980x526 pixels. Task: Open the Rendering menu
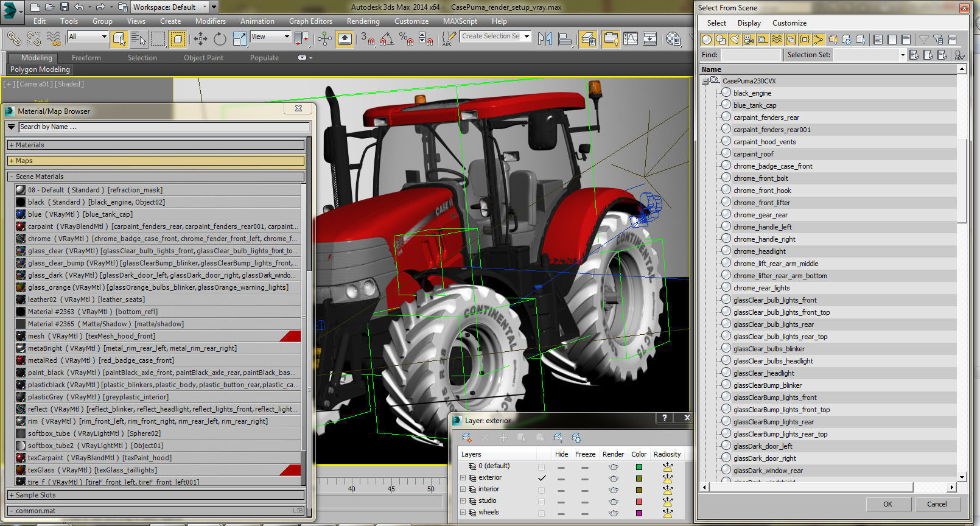[363, 21]
